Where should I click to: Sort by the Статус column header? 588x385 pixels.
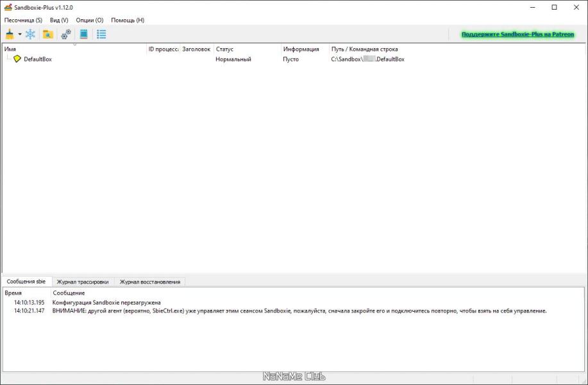(247, 49)
